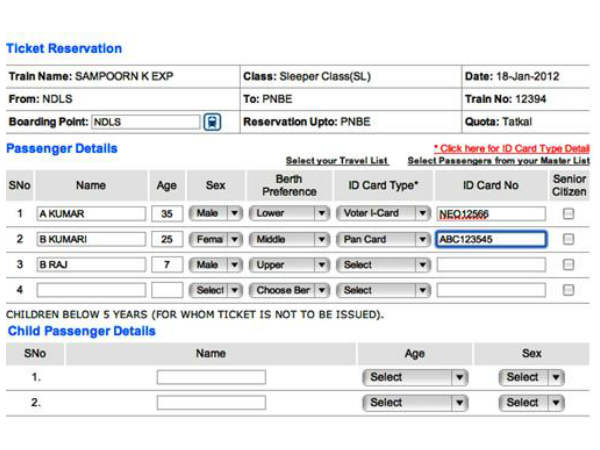Check Senior Citizen box for passenger 3

[x=568, y=265]
